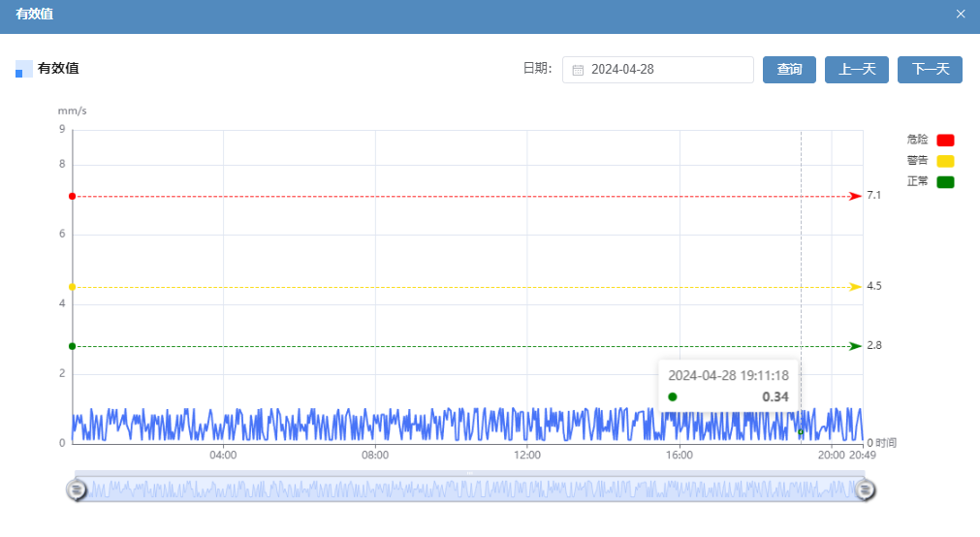This screenshot has height=537, width=980.
Task: Click the red 7.1 threshold arrow marker
Action: (855, 196)
